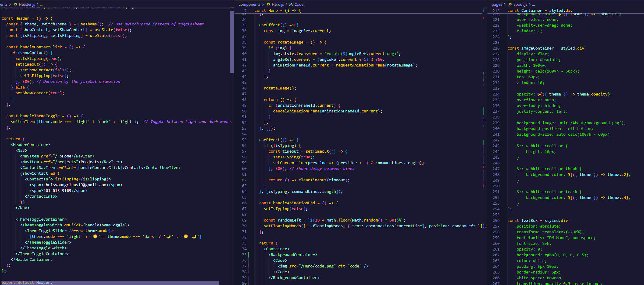The height and width of the screenshot is (285, 644).
Task: Click 'const ImageContainer = styled.div`' in about.js
Action: [x=547, y=48]
